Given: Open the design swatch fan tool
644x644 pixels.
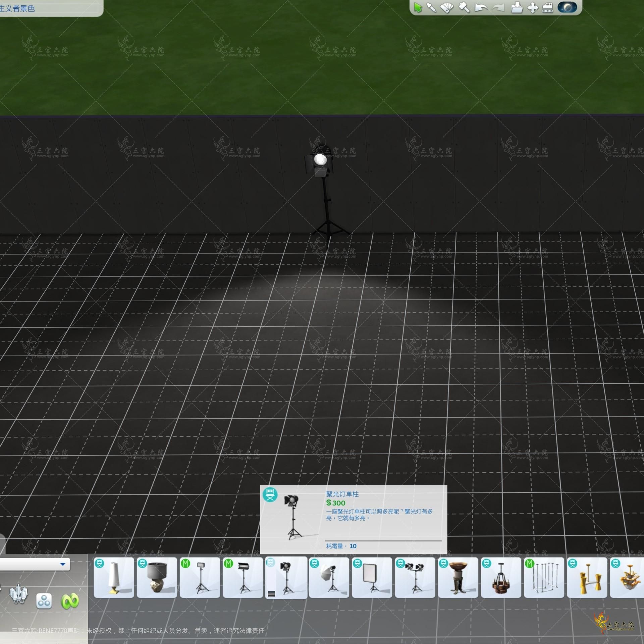Looking at the screenshot, I should [x=447, y=7].
